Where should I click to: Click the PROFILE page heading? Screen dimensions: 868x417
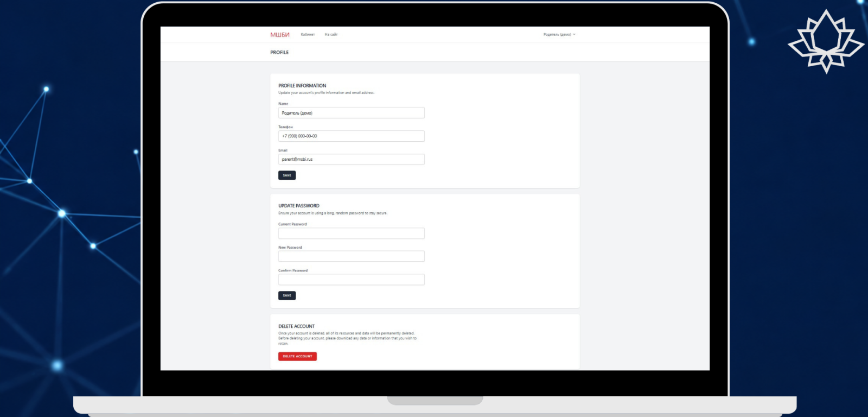click(279, 53)
